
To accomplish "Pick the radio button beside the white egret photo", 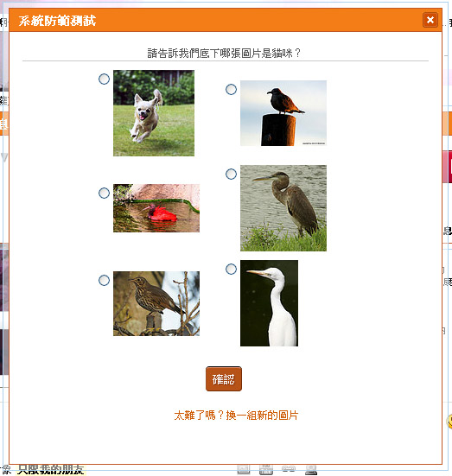I will pos(231,269).
